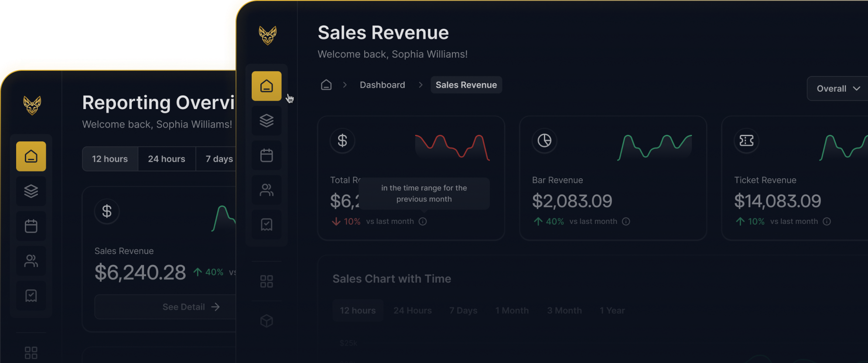Click the $14,083.09 Ticket Revenue value
The height and width of the screenshot is (363, 868).
pos(777,201)
